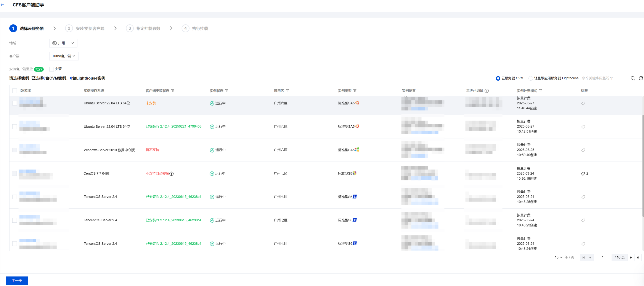644x286 pixels.
Task: Click the 下一步 button
Action: (x=17, y=281)
